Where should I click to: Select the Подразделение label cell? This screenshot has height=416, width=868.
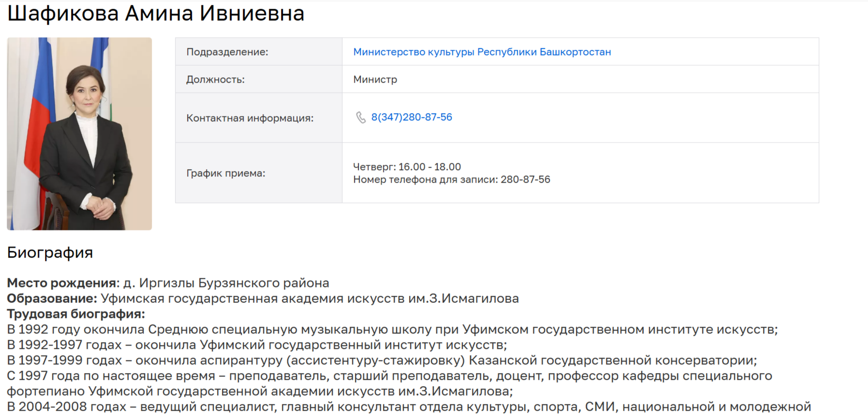[259, 52]
